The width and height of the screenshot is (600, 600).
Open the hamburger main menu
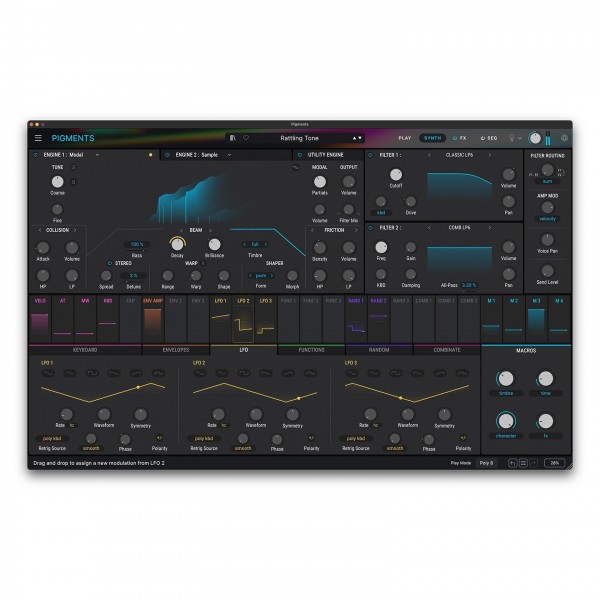click(x=38, y=138)
